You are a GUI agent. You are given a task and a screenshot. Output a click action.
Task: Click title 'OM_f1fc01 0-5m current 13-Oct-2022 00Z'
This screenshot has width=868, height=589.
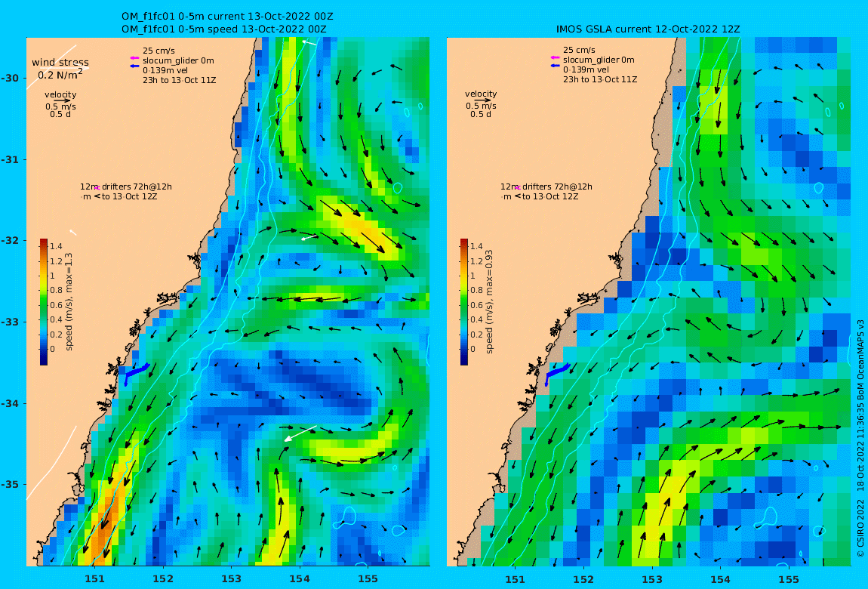(x=227, y=17)
